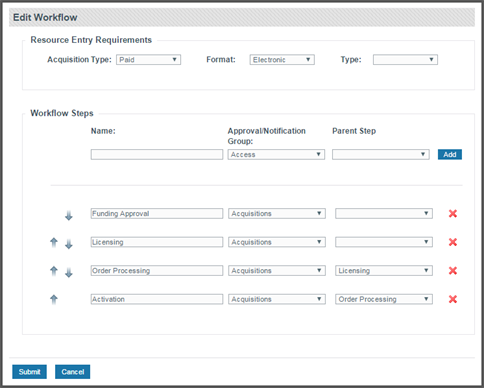This screenshot has height=388, width=484.
Task: Expand the Type dropdown
Action: 405,60
